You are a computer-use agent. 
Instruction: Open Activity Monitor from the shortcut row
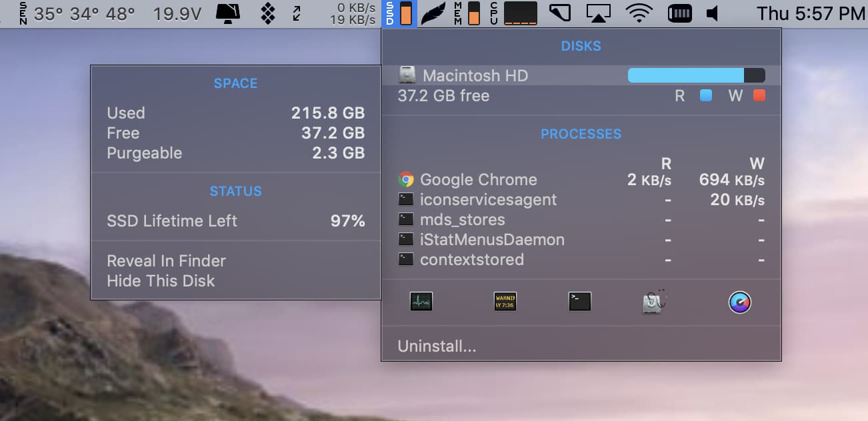pos(421,302)
